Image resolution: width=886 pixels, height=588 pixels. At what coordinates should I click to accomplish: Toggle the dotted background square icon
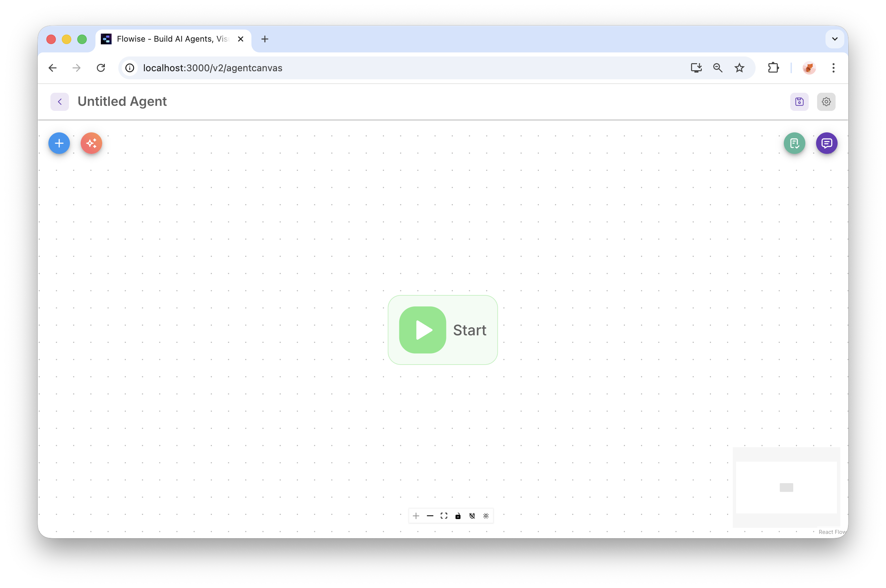pos(486,516)
